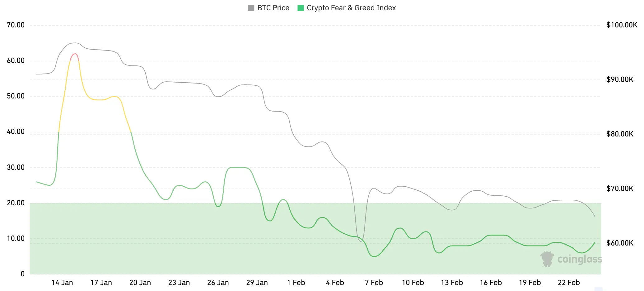
Task: Click the coinglass watermark logo icon
Action: [x=547, y=259]
